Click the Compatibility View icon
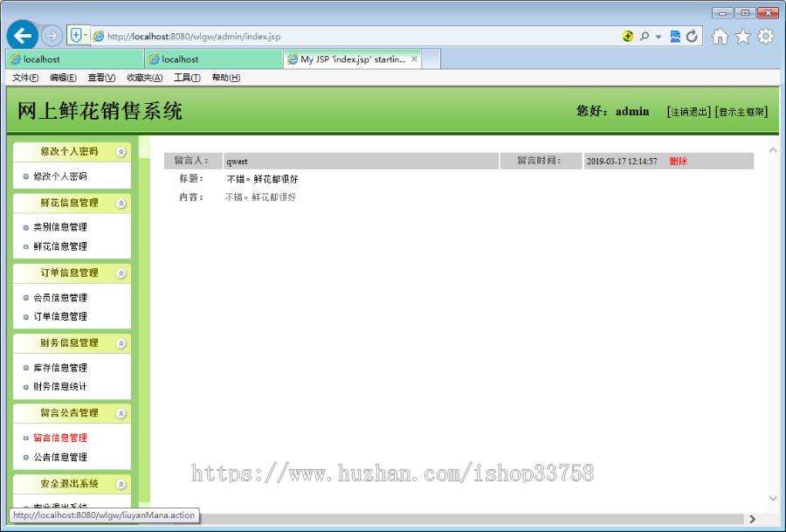This screenshot has width=786, height=532. point(676,37)
